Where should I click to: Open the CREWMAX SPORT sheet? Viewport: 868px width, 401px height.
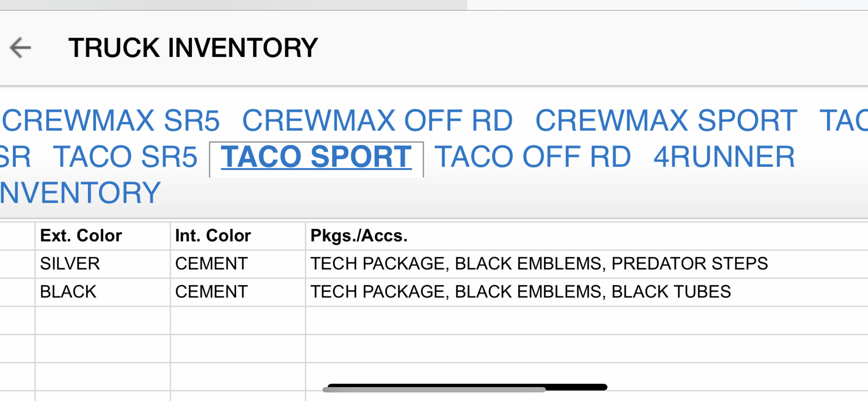pos(666,120)
